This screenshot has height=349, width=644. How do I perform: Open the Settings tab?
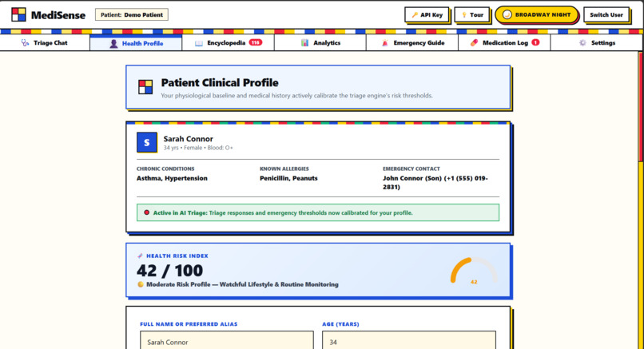[596, 42]
